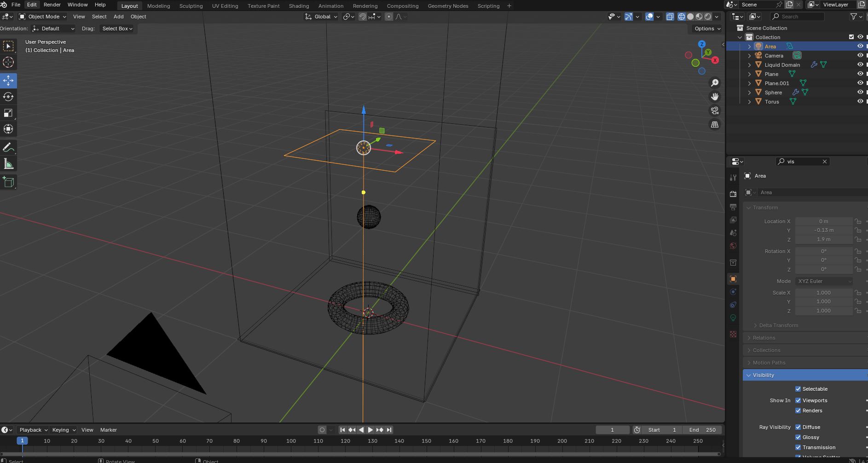Switch between perspective and orthographic view

(x=715, y=125)
